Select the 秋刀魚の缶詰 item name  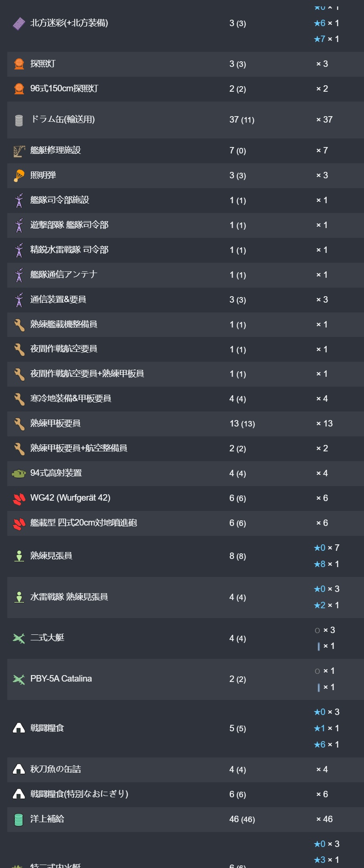tap(56, 769)
